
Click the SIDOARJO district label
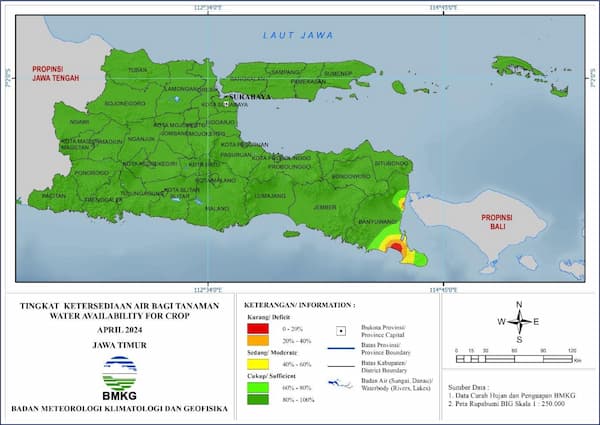click(x=220, y=122)
